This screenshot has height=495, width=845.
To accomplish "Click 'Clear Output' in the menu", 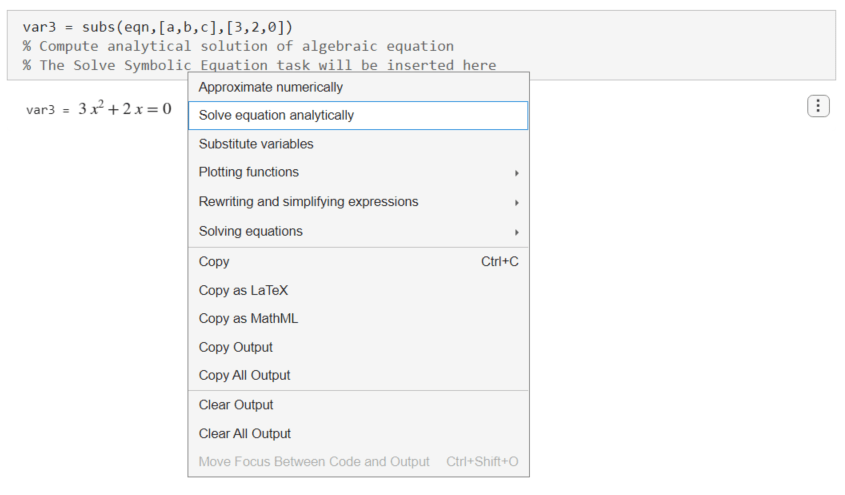I will pos(236,405).
